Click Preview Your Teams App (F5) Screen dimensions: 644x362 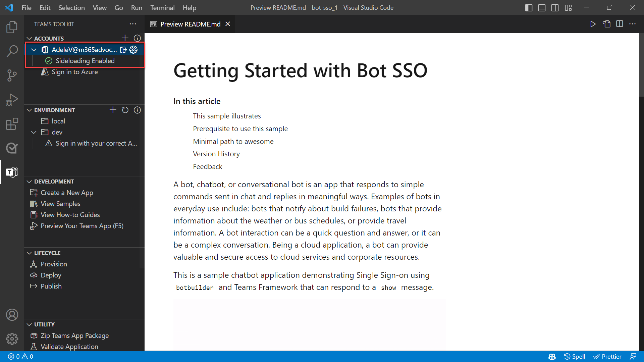point(82,226)
